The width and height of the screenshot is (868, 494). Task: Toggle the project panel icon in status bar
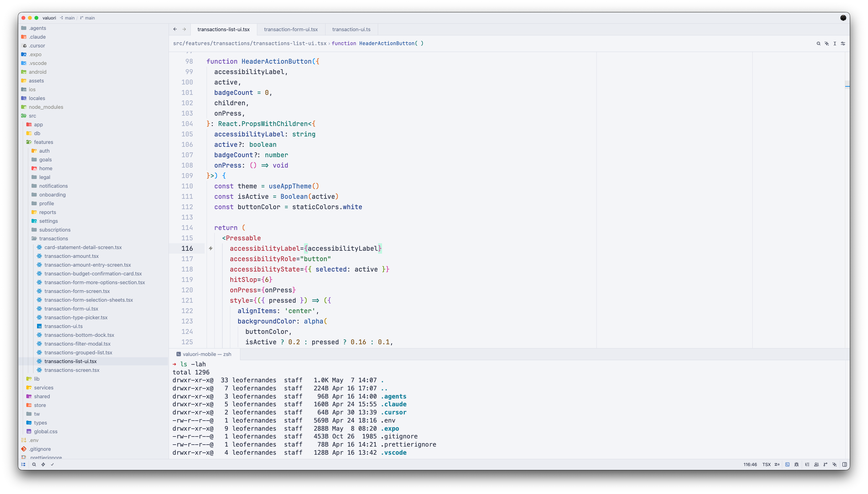[23, 464]
